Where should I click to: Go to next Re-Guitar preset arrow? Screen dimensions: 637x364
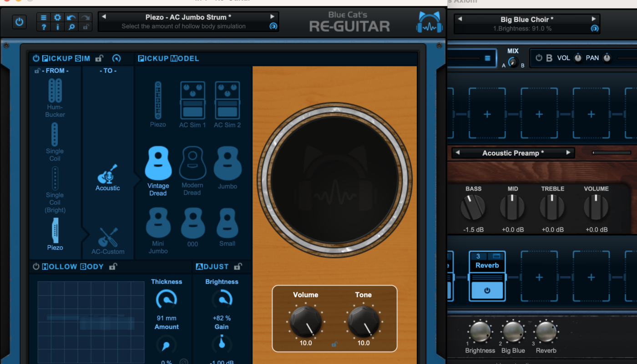tap(273, 17)
